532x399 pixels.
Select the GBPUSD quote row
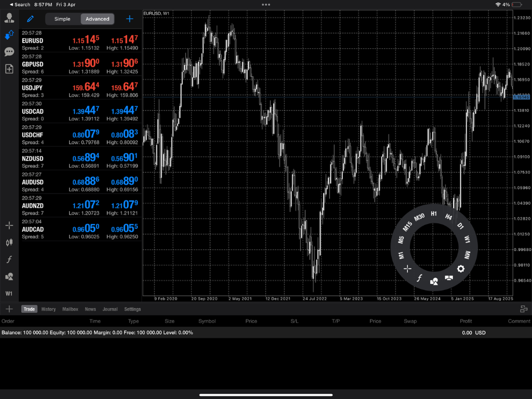(80, 64)
